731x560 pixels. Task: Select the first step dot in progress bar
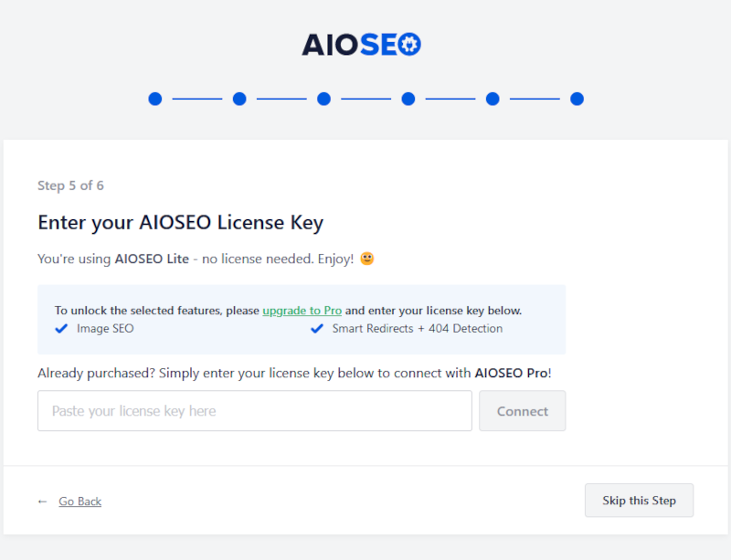click(x=155, y=99)
